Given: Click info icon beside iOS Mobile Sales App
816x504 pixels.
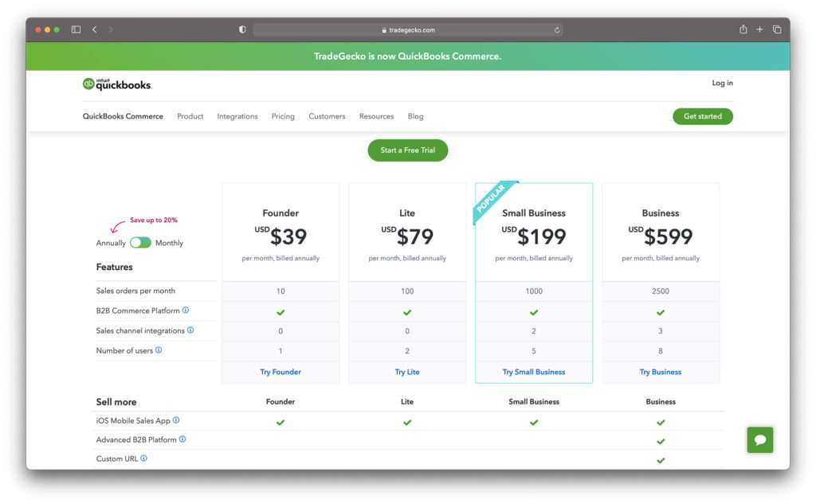Looking at the screenshot, I should (x=176, y=420).
